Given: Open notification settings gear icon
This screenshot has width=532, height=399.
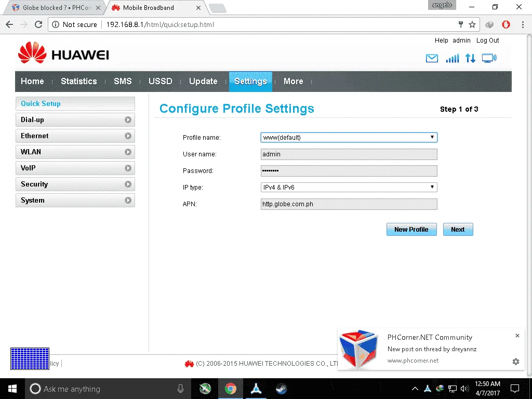Looking at the screenshot, I should coord(516,362).
